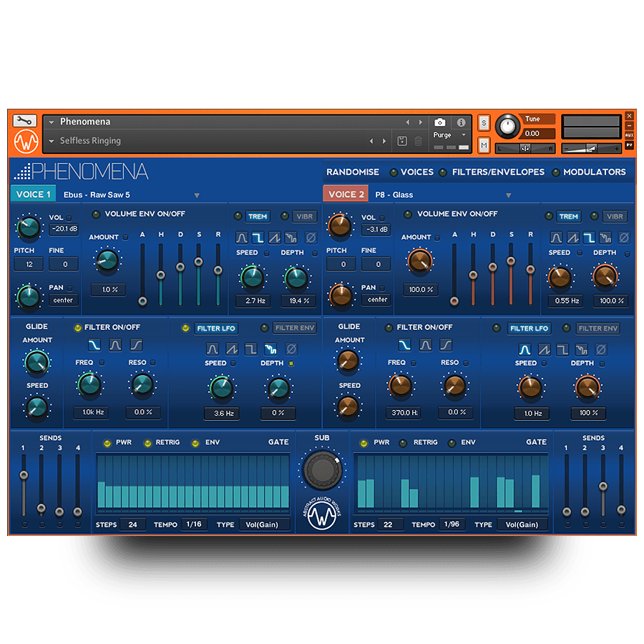Open Voice 1 sound source dropdown arrow

tap(197, 195)
